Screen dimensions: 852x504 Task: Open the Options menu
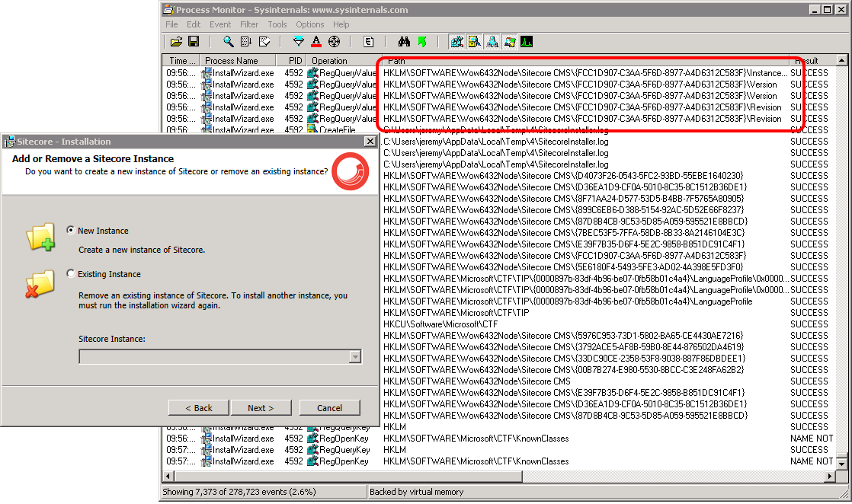(309, 24)
